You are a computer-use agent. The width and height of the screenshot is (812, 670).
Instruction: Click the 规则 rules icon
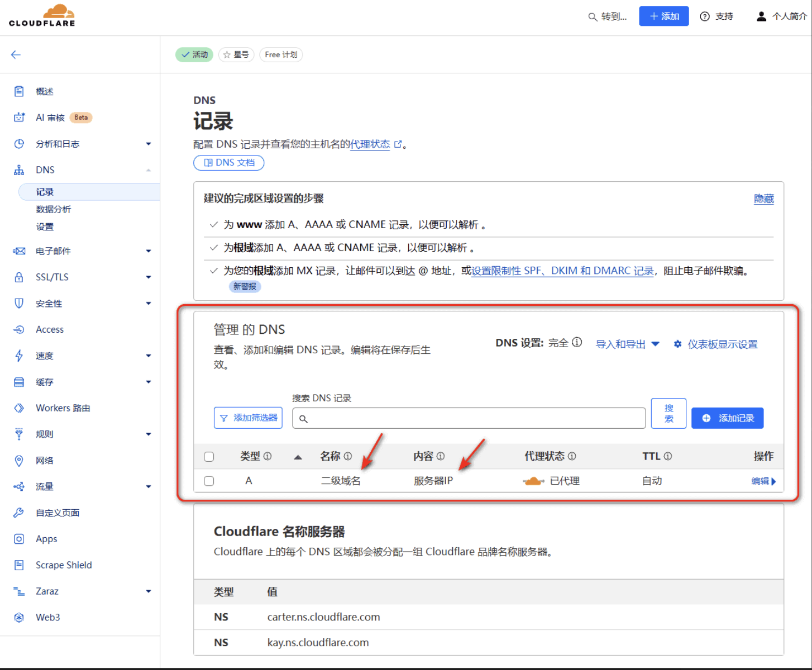[19, 434]
